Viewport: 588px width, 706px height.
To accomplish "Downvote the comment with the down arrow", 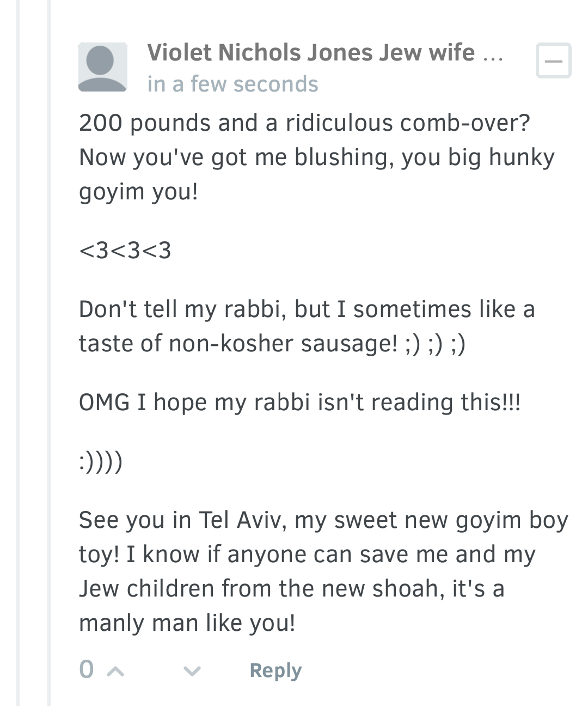I will point(192,671).
